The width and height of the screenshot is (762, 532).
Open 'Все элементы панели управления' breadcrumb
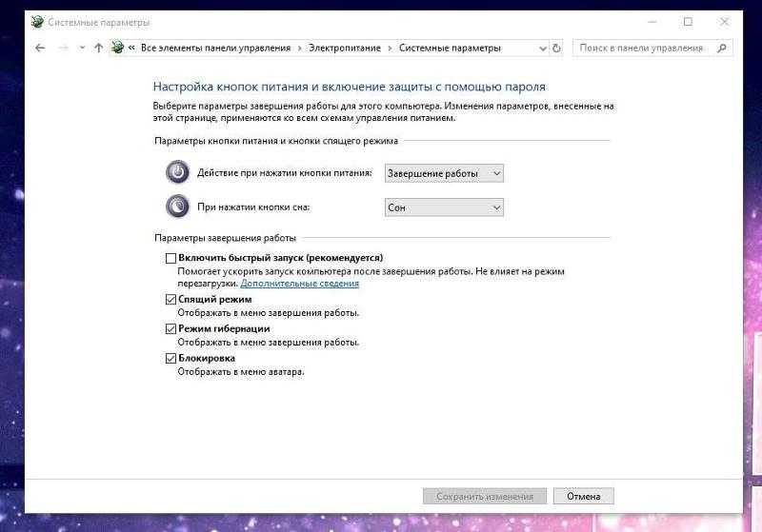tap(216, 48)
